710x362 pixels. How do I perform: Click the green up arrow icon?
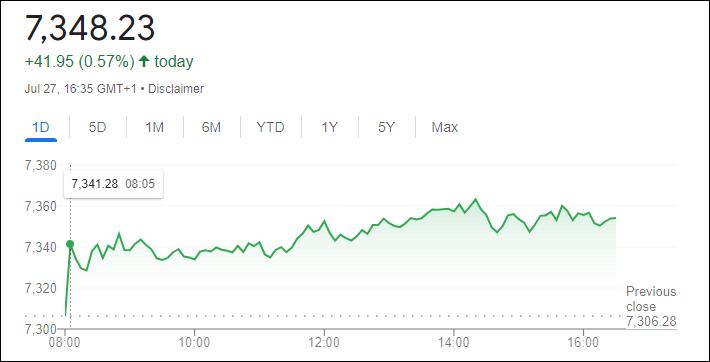pos(144,61)
